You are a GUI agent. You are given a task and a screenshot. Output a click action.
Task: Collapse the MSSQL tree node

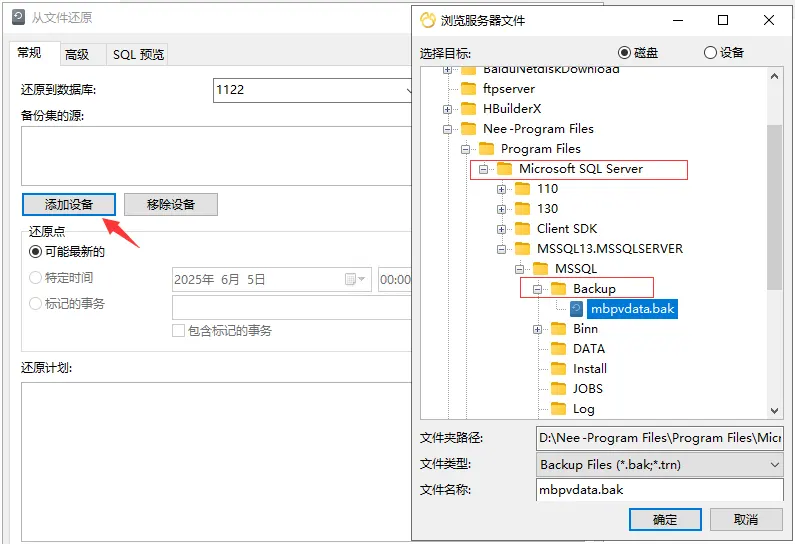coord(519,269)
